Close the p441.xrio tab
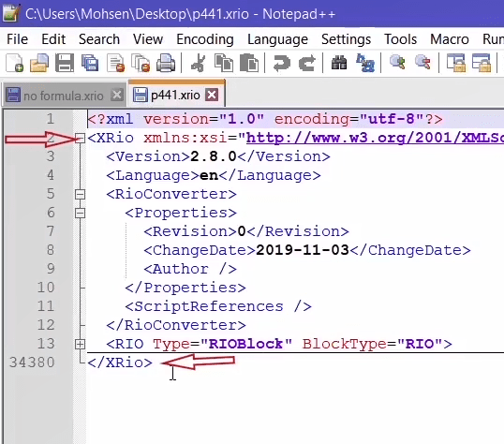 point(212,95)
